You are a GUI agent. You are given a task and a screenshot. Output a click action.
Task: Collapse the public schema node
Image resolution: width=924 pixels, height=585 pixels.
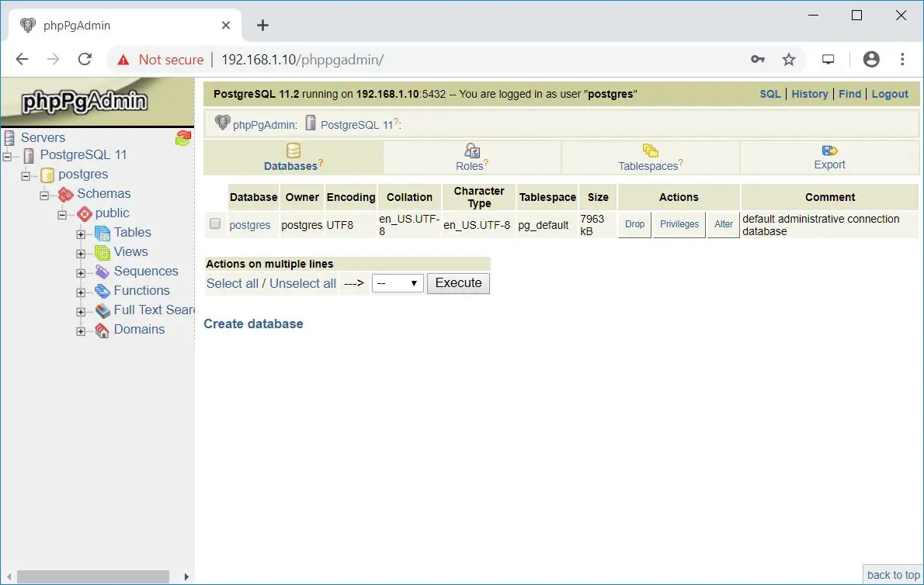62,214
